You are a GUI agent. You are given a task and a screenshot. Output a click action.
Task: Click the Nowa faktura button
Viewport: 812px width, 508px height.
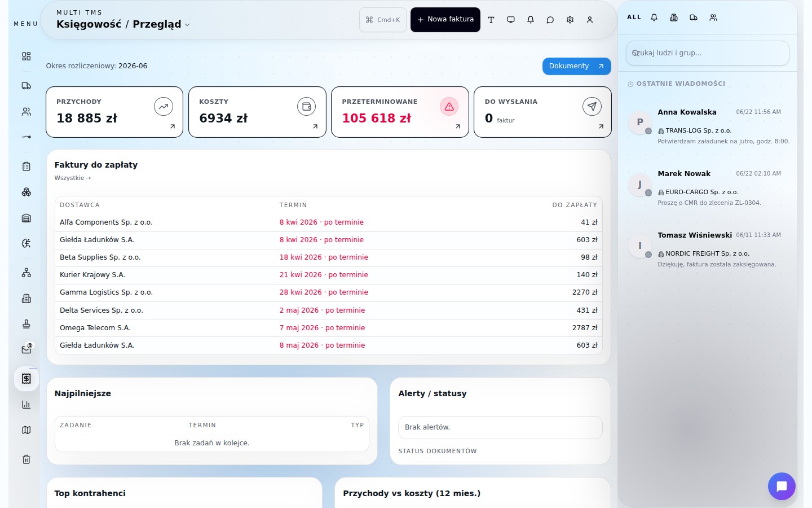click(x=445, y=20)
